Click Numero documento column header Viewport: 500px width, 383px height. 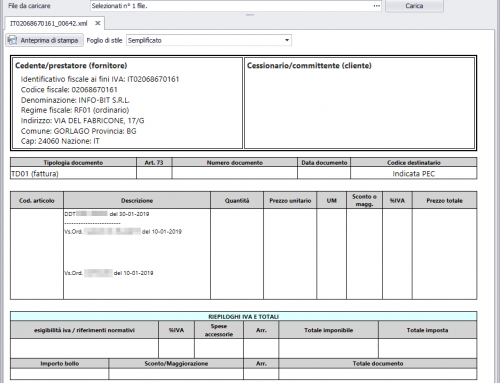[x=235, y=163]
